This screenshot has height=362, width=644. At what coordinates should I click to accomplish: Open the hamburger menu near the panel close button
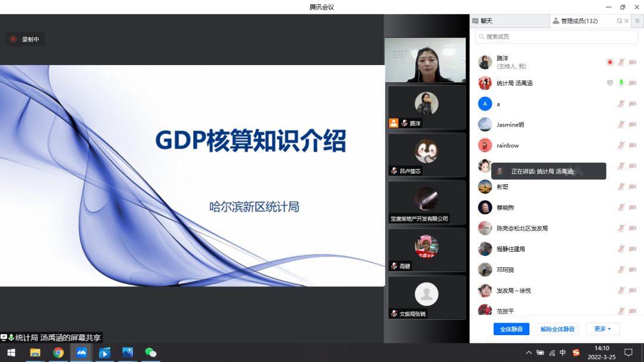click(x=638, y=21)
